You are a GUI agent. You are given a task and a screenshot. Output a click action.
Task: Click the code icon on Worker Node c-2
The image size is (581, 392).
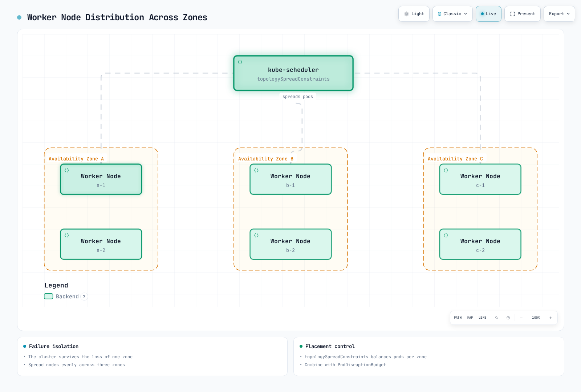(446, 235)
